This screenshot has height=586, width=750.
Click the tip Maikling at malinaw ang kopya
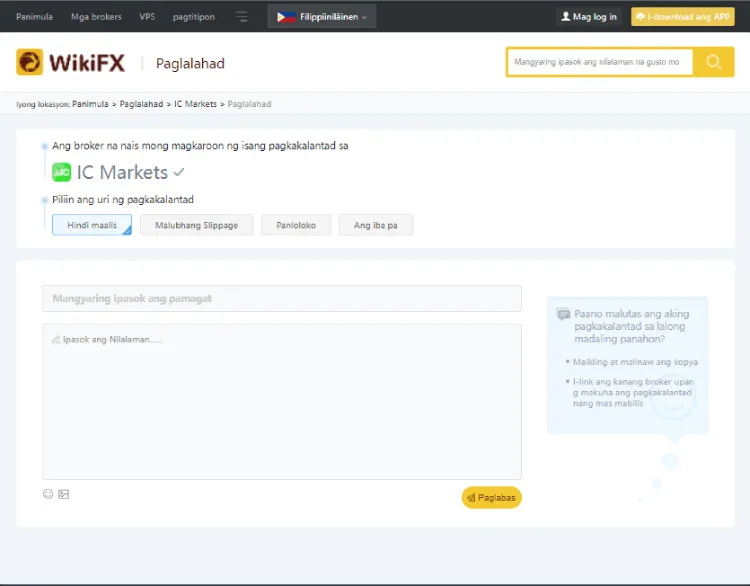point(635,362)
